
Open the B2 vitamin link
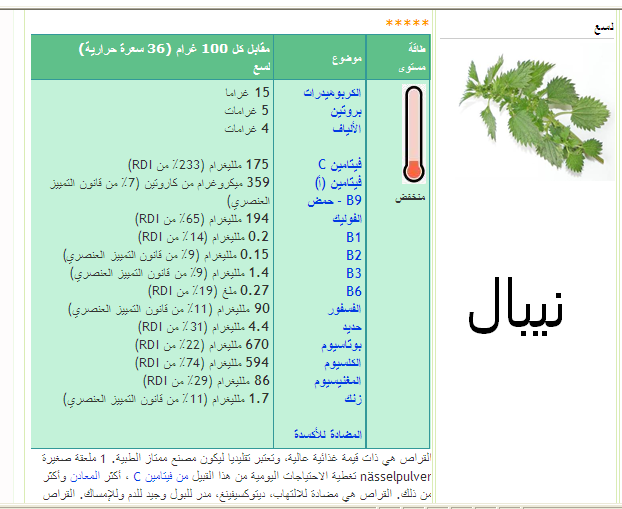coord(353,256)
